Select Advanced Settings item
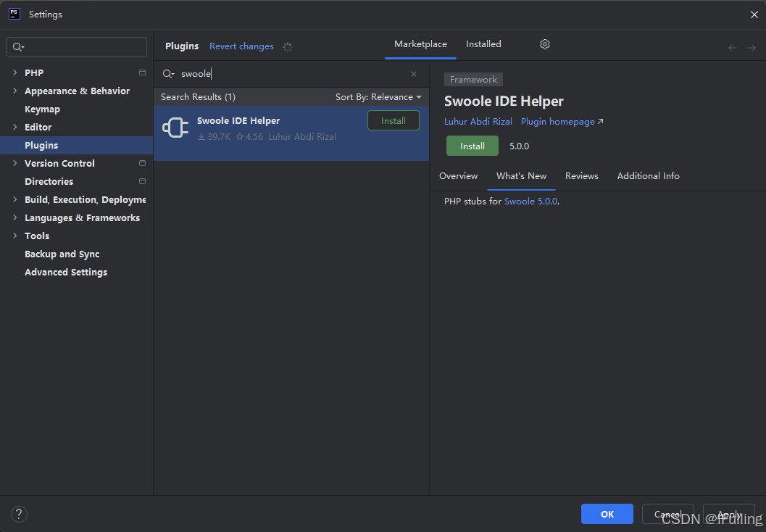 coord(66,272)
